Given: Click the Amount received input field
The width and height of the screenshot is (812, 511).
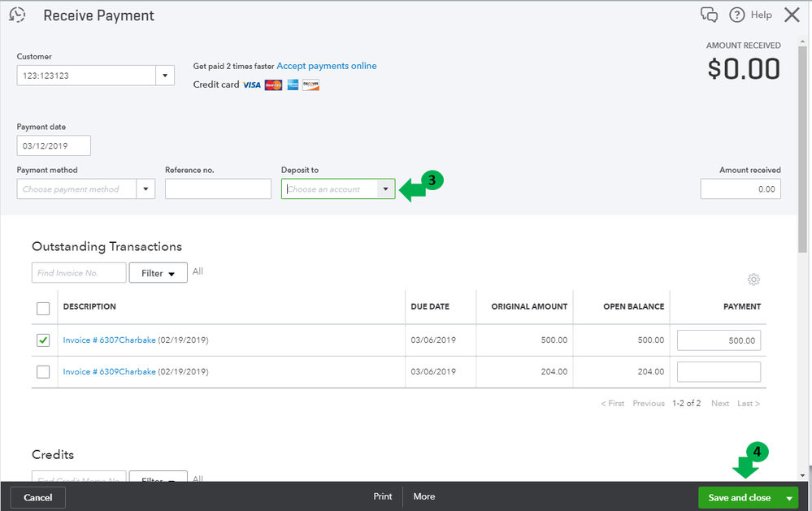Looking at the screenshot, I should [x=740, y=189].
